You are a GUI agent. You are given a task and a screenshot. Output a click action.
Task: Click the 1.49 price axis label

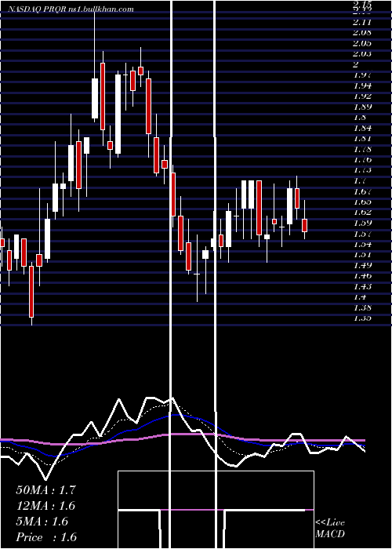(x=362, y=265)
